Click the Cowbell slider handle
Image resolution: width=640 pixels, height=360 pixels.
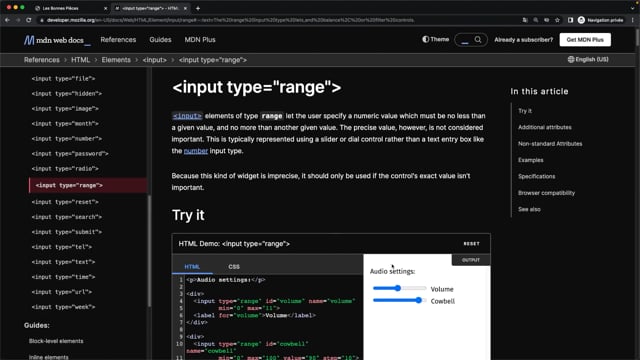point(418,300)
